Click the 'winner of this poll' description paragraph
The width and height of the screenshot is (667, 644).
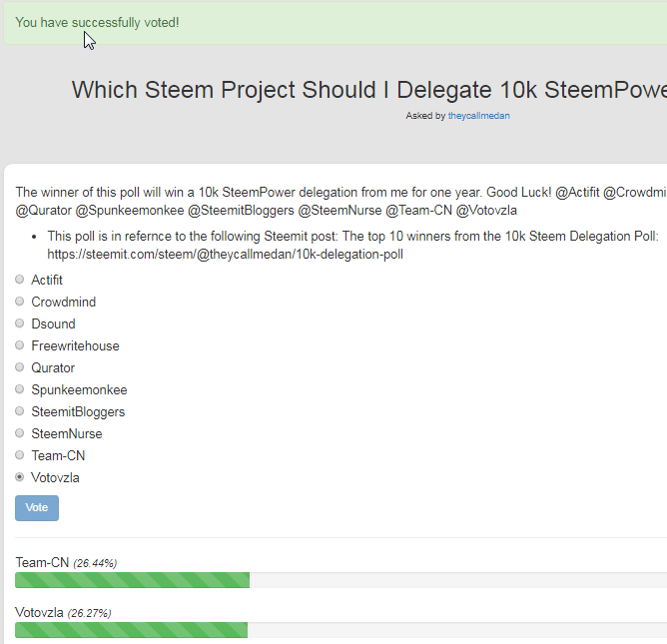point(340,202)
